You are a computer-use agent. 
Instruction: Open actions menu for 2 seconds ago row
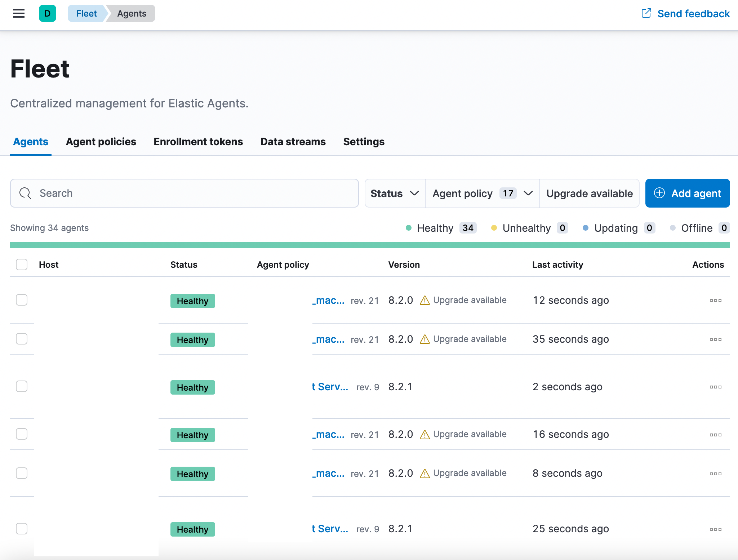point(715,387)
